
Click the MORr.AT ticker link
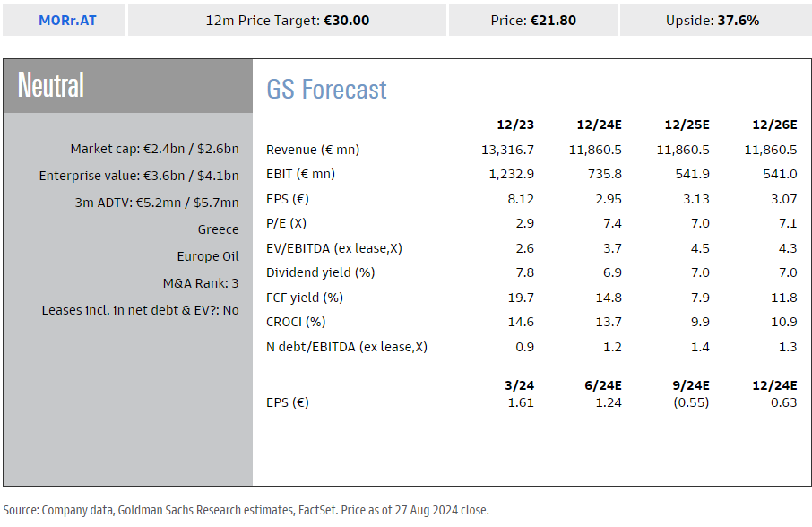click(x=67, y=21)
